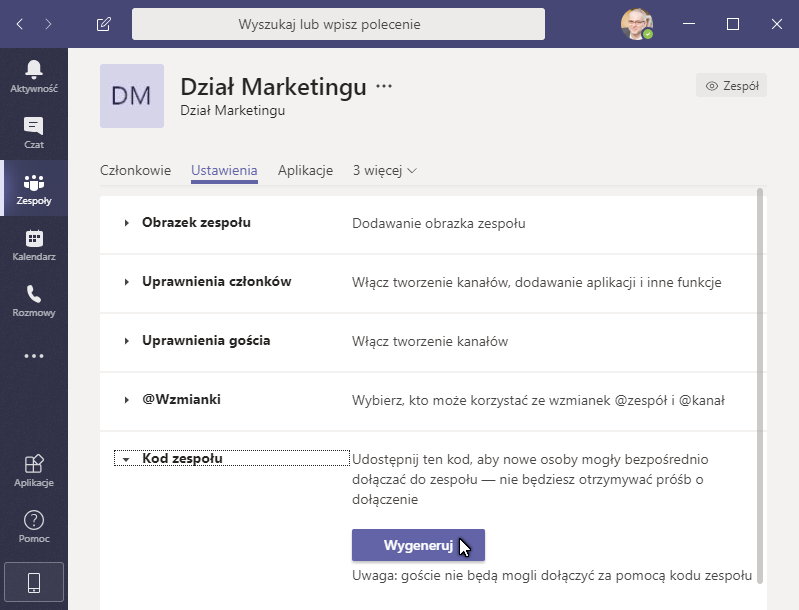Screen dimensions: 799x610
Task: Switch to the Aplikacje tab
Action: [305, 170]
